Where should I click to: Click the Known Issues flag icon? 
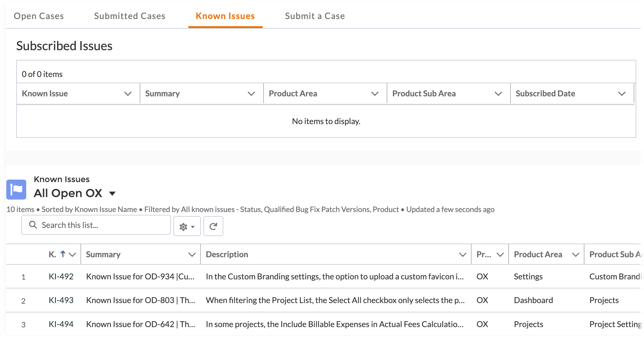click(x=16, y=189)
